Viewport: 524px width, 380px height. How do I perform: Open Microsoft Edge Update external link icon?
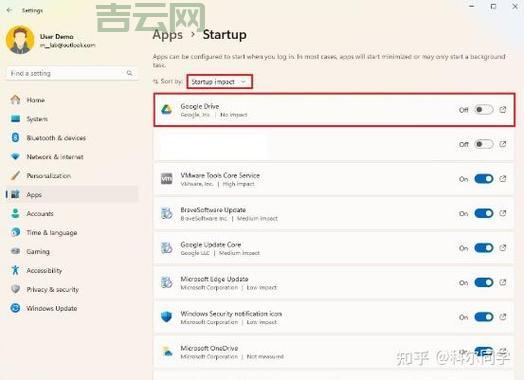click(503, 282)
